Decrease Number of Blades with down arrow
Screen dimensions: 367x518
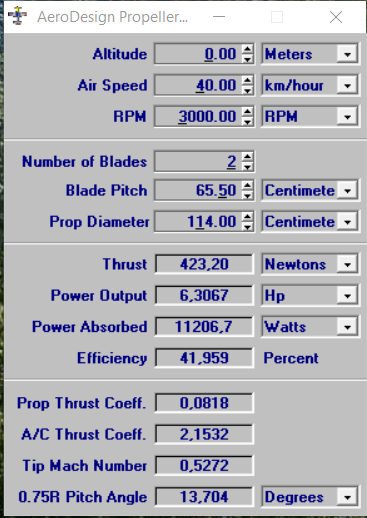[x=247, y=166]
